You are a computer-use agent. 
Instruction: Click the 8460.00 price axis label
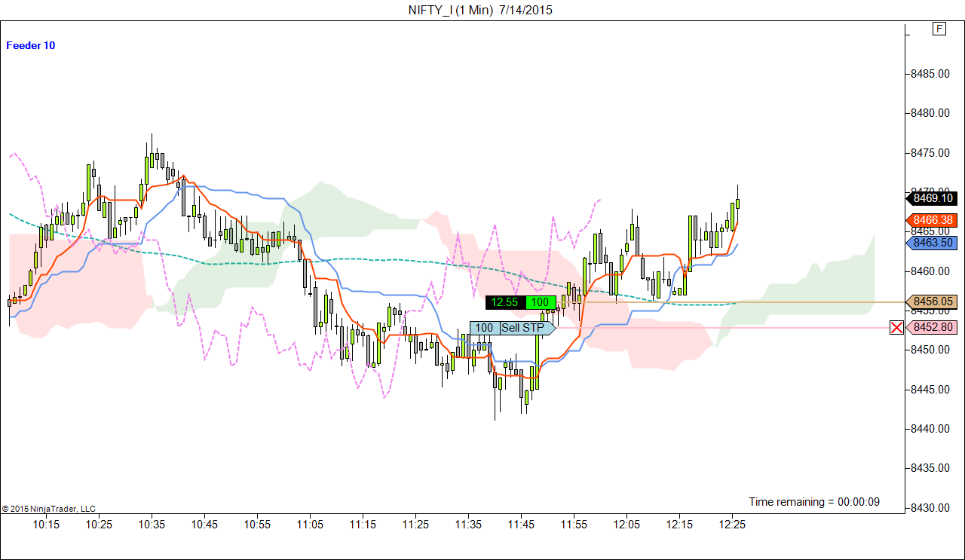pos(930,271)
